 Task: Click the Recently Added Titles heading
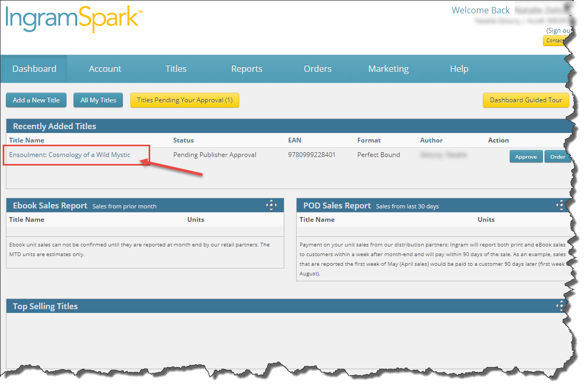point(54,126)
